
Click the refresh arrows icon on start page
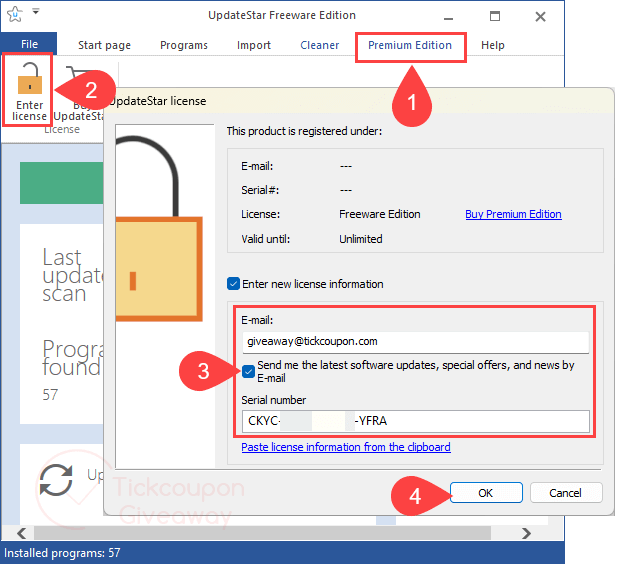56,480
